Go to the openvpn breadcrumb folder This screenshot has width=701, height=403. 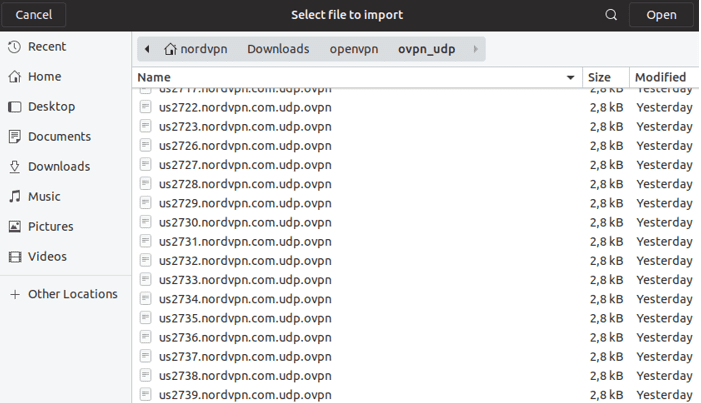pos(354,49)
